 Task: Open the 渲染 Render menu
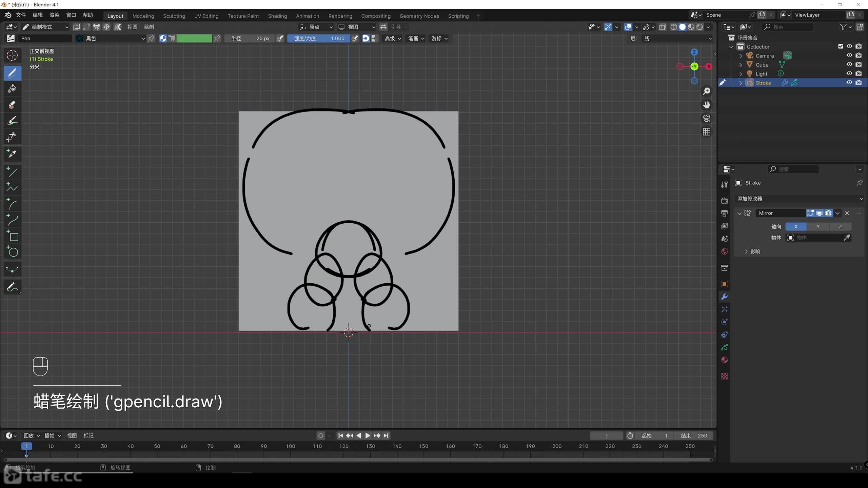click(x=54, y=15)
